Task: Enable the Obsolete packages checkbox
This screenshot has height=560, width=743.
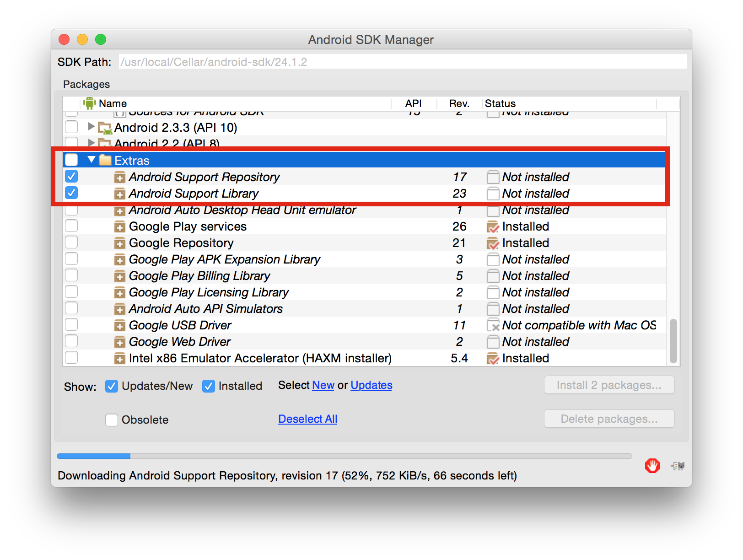Action: (112, 420)
